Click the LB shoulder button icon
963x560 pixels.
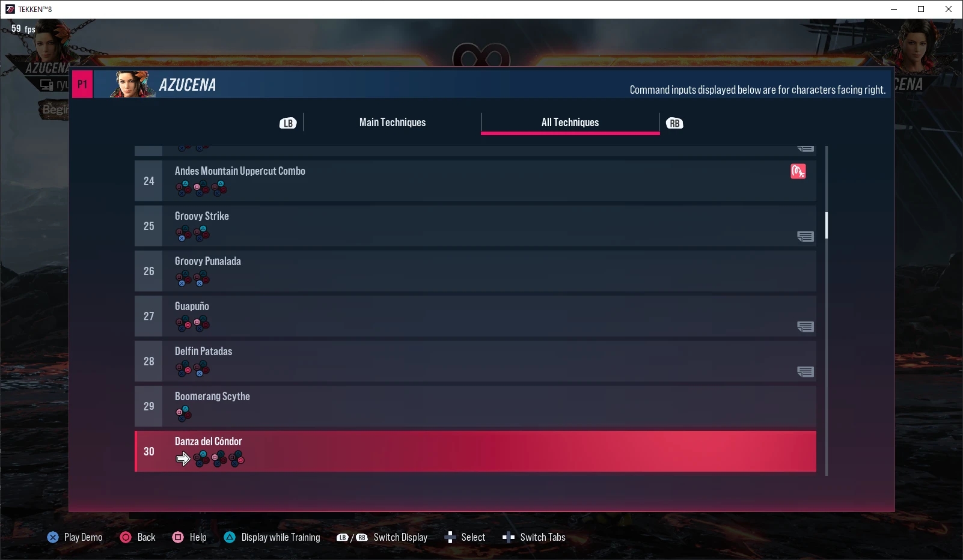coord(288,123)
